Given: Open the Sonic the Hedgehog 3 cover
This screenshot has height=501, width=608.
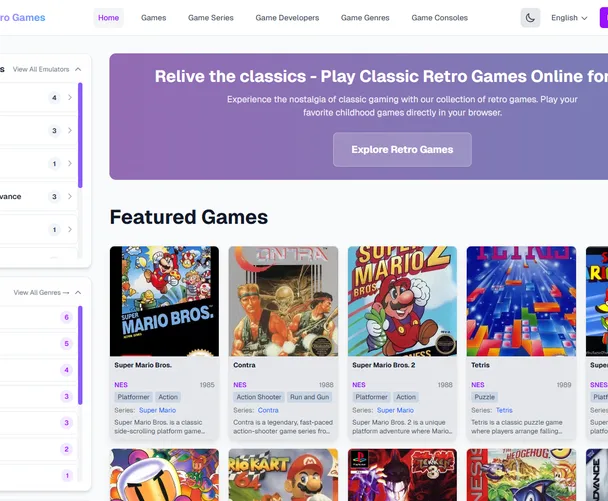Looking at the screenshot, I should [x=521, y=475].
